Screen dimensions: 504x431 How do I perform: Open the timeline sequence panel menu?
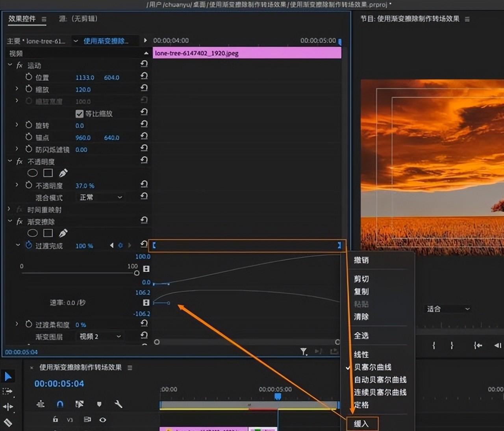pyautogui.click(x=130, y=368)
